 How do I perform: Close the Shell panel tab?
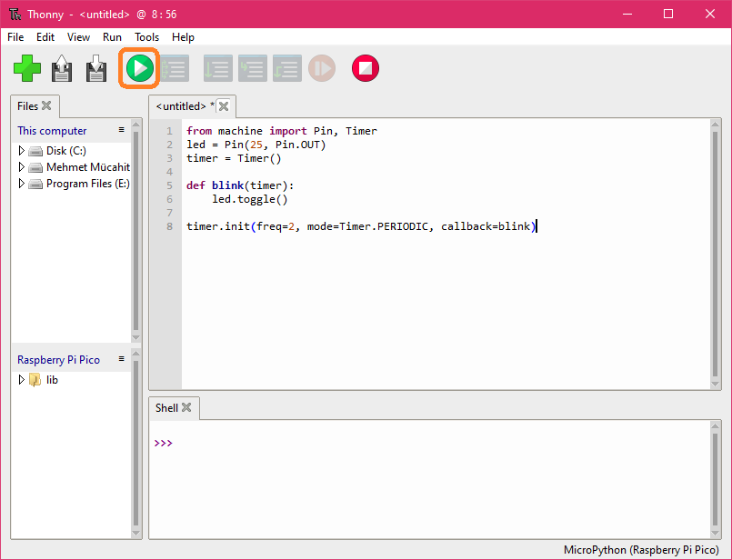(186, 407)
